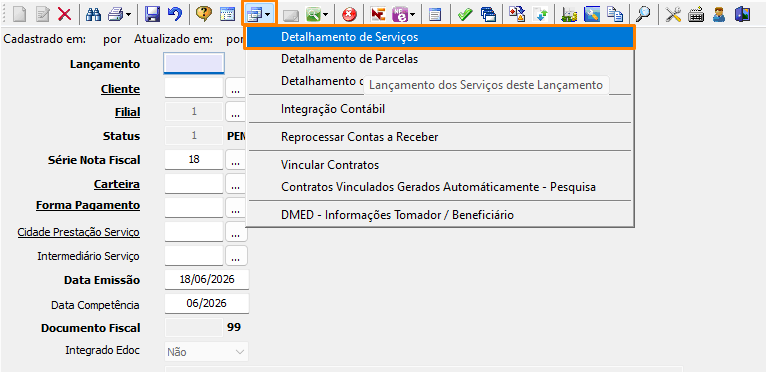Screen dimensions: 766x372
Task: Click the user person icon
Action: pos(719,15)
